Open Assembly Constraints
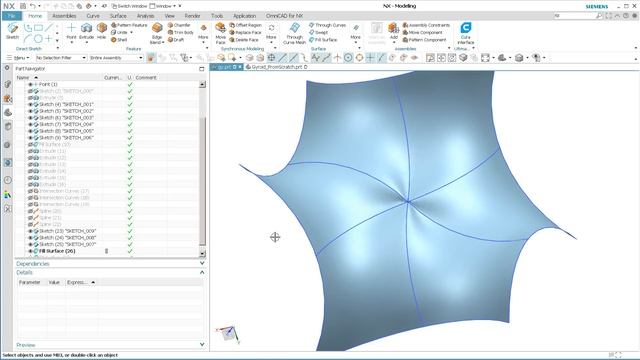 (x=426, y=25)
